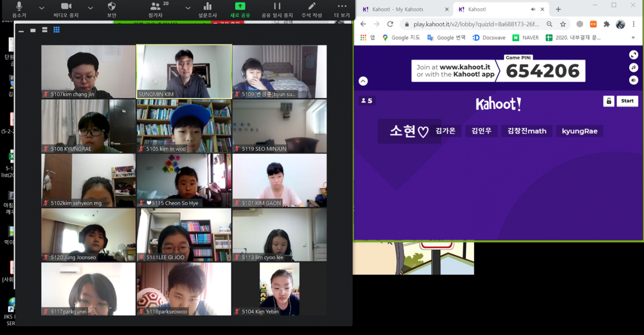Start the Kahoot game
This screenshot has width=644, height=335.
[627, 101]
